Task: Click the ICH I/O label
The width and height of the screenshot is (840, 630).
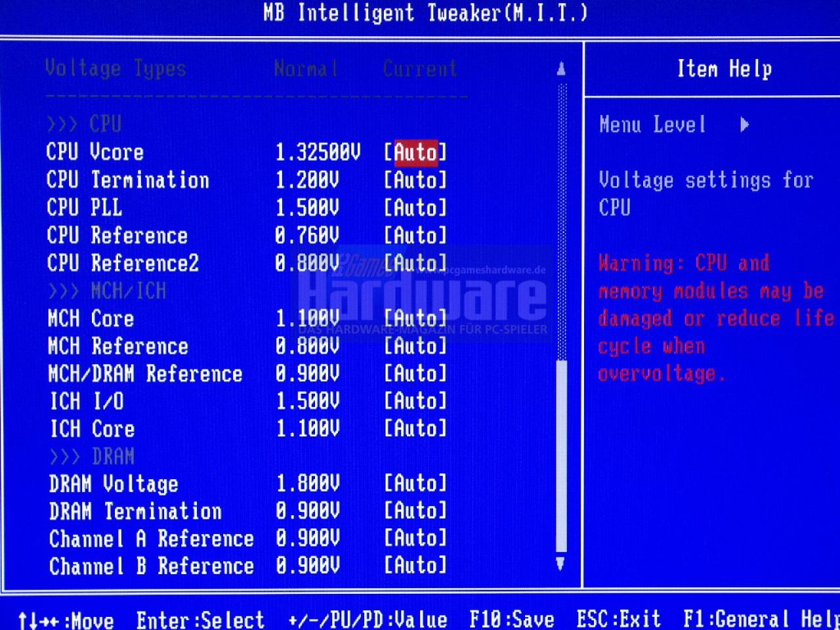Action: coord(87,401)
